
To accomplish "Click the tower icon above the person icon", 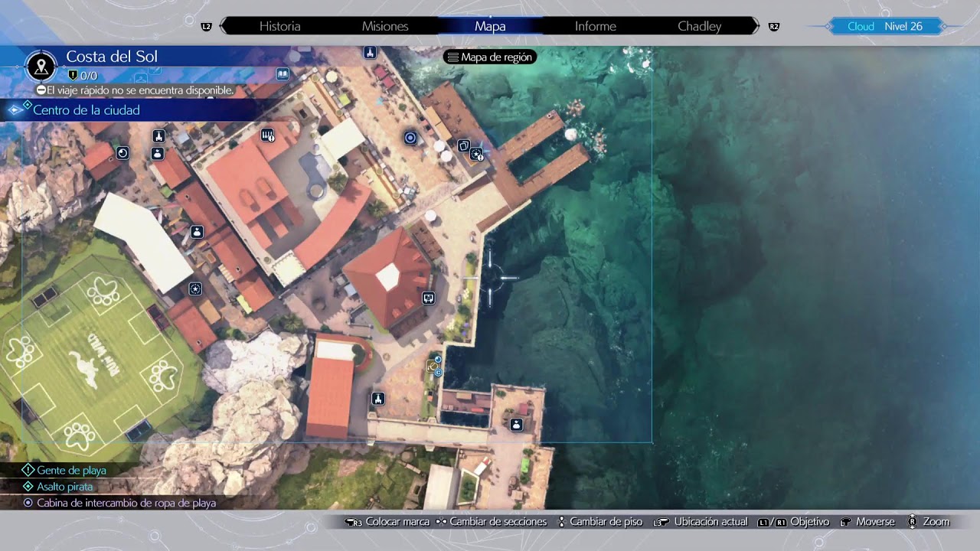I will coord(158,137).
